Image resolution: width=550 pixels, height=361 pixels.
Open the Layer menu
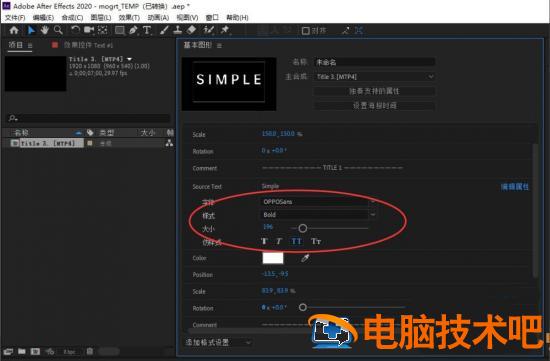coord(101,18)
